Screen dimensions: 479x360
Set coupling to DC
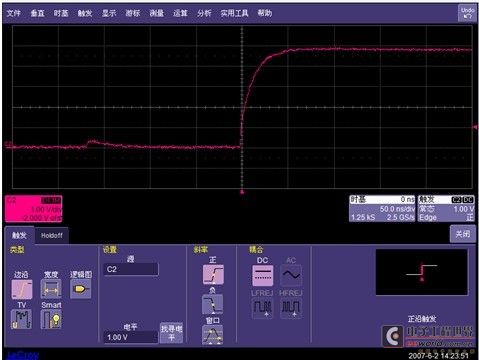tap(263, 275)
